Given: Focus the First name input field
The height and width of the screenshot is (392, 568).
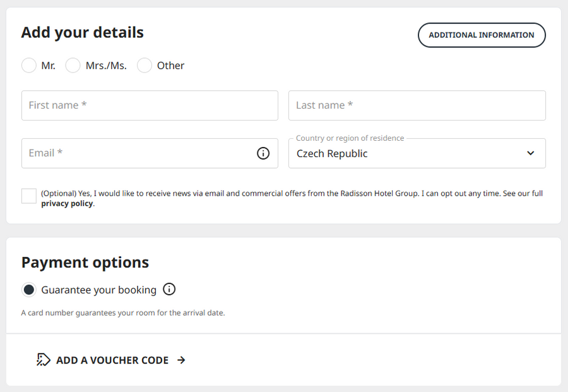Looking at the screenshot, I should [x=150, y=105].
